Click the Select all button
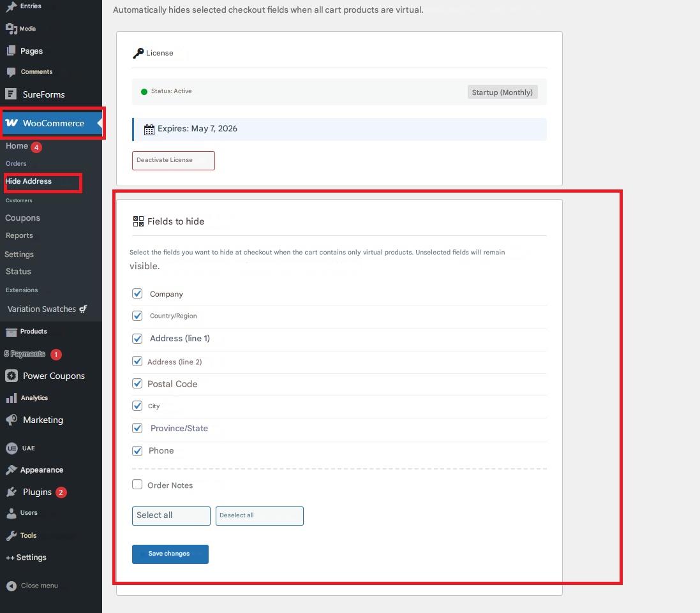700x613 pixels. point(171,515)
